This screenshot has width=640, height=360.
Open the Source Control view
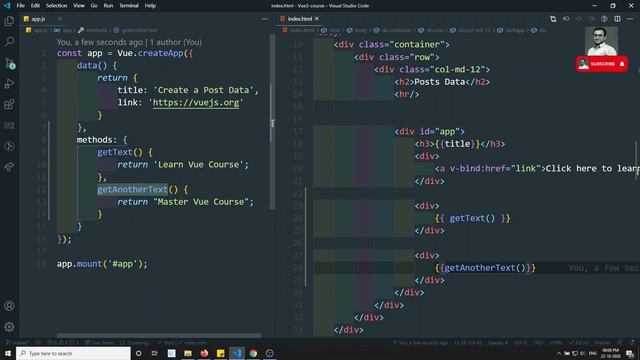coord(9,63)
